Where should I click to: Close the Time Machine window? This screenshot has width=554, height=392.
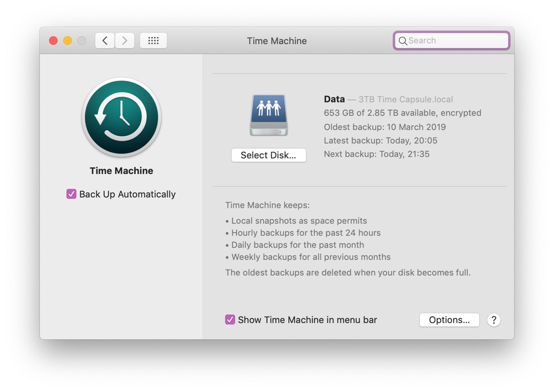(54, 40)
